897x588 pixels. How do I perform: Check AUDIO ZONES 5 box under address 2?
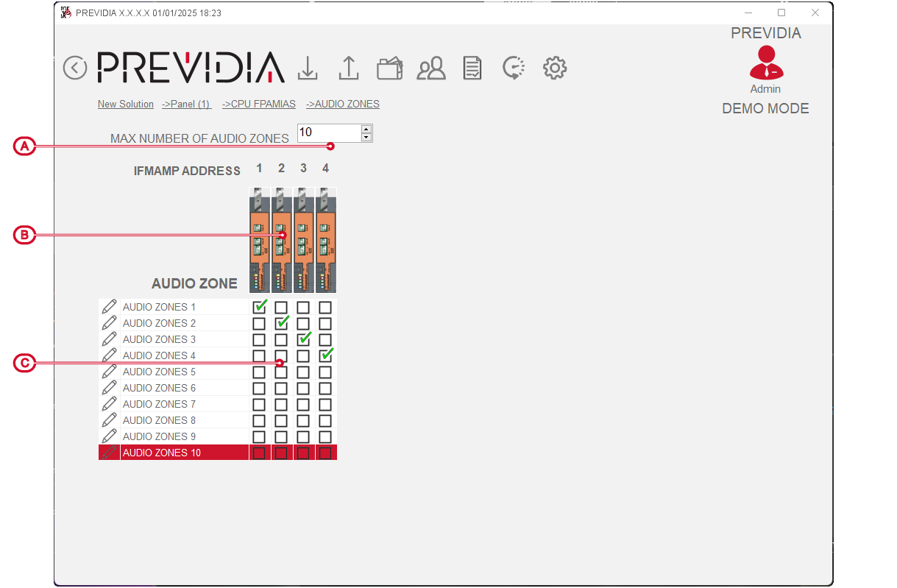click(281, 372)
